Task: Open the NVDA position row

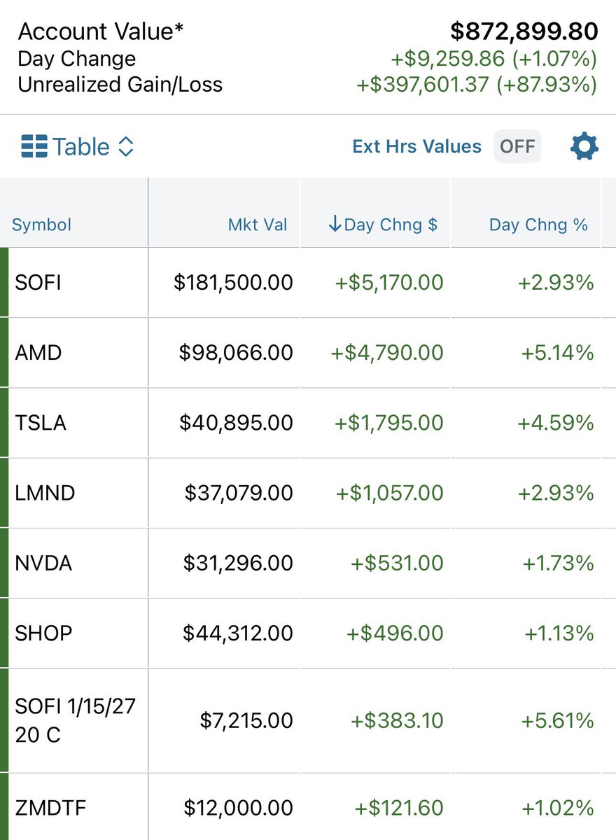Action: [308, 563]
